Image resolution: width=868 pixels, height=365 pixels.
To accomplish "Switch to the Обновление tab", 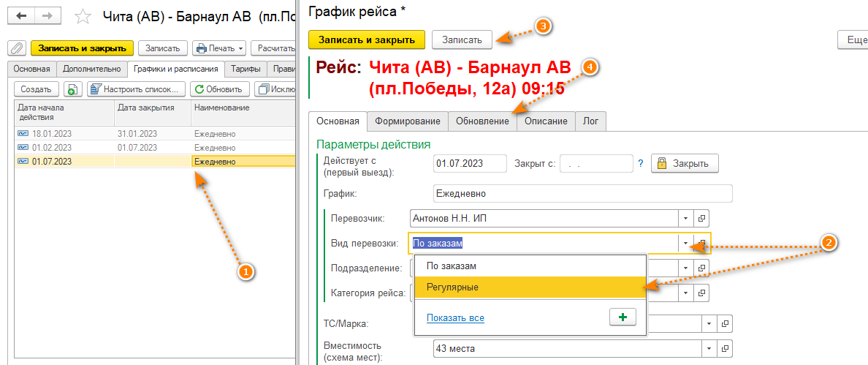I will click(482, 121).
